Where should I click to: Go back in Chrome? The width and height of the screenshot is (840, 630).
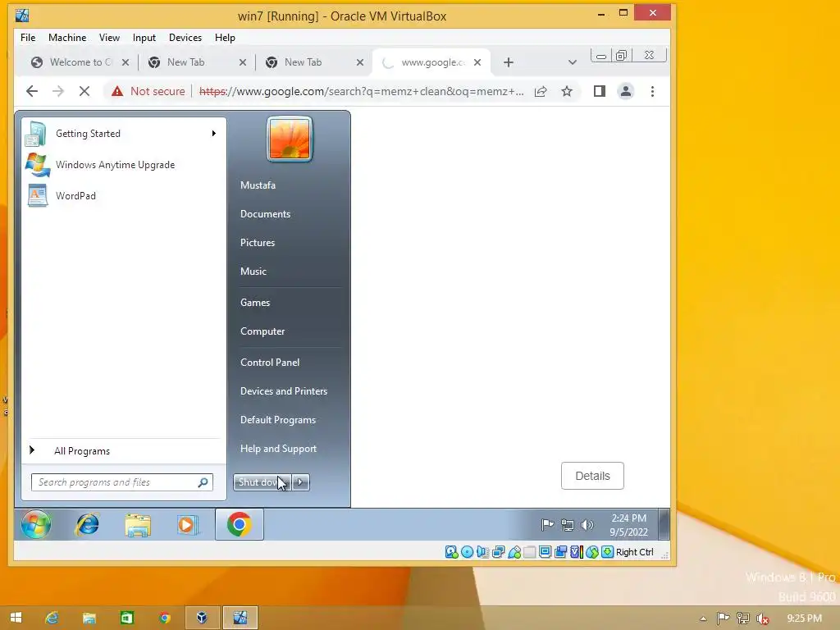[32, 91]
